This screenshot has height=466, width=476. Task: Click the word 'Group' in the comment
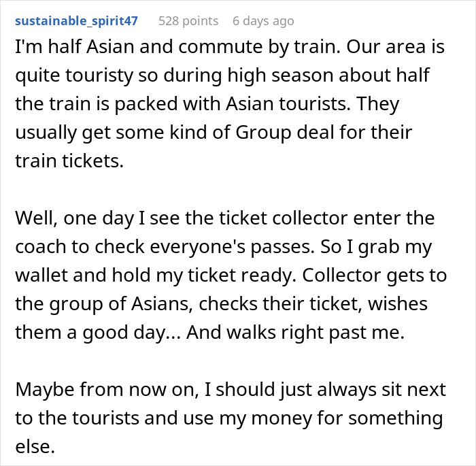click(263, 133)
